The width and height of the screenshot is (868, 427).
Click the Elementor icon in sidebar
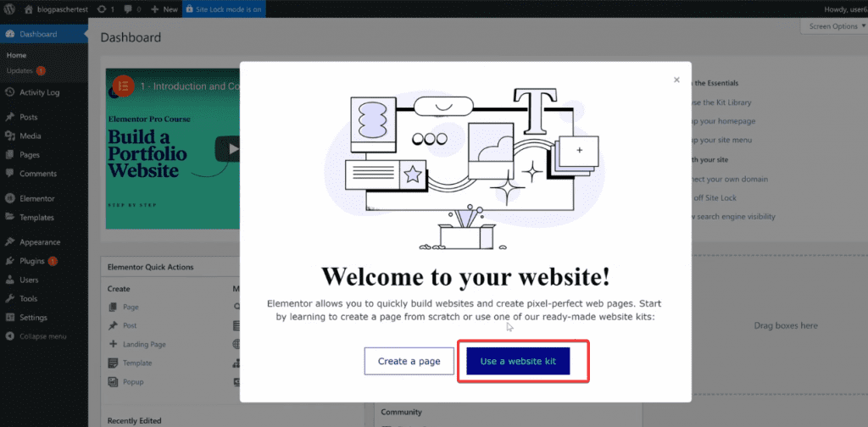click(x=9, y=198)
